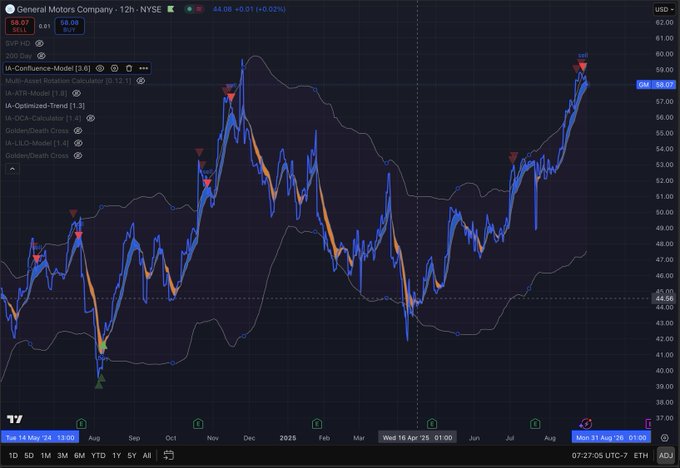Screen dimensions: 680x468
Task: Click the red lightning event marker on time axis
Action: tap(586, 423)
